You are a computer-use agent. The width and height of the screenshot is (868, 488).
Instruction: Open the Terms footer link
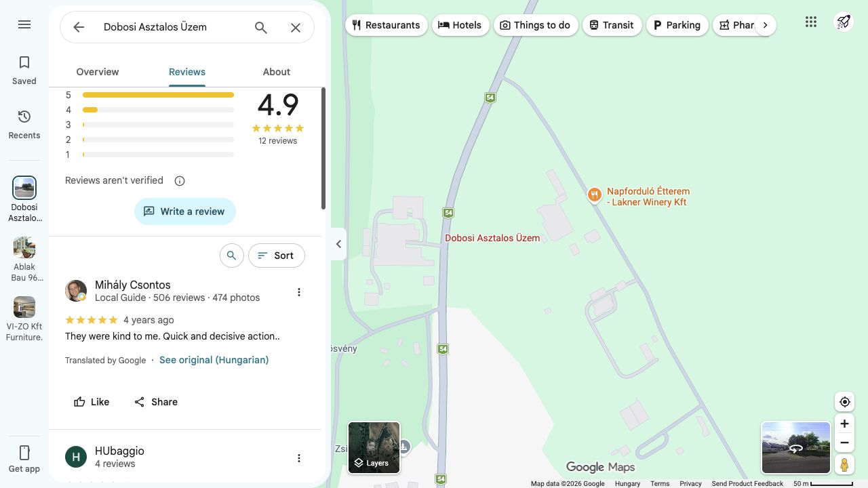click(660, 483)
